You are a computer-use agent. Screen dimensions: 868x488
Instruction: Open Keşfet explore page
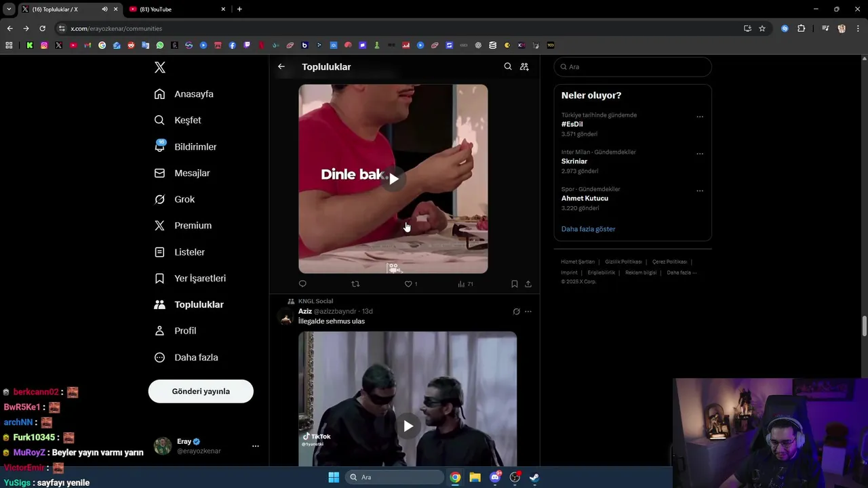click(178, 120)
